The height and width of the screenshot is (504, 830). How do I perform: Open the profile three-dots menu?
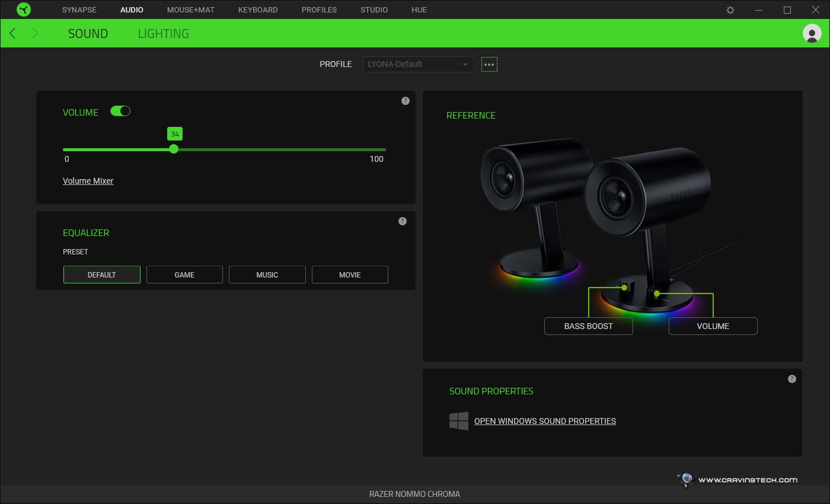tap(489, 64)
